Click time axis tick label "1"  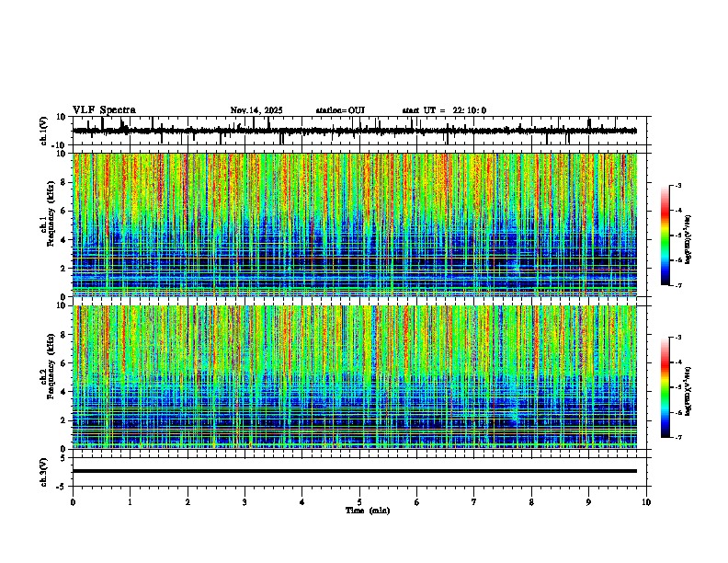click(130, 502)
